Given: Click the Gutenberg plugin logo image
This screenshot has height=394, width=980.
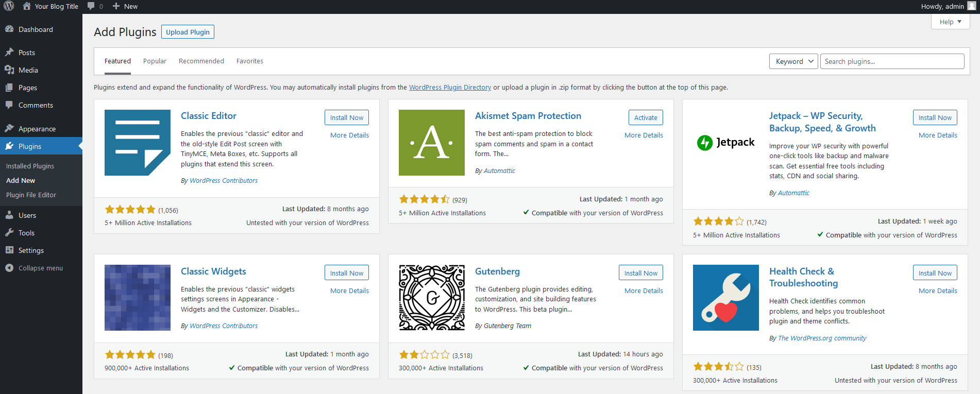Looking at the screenshot, I should coord(432,298).
